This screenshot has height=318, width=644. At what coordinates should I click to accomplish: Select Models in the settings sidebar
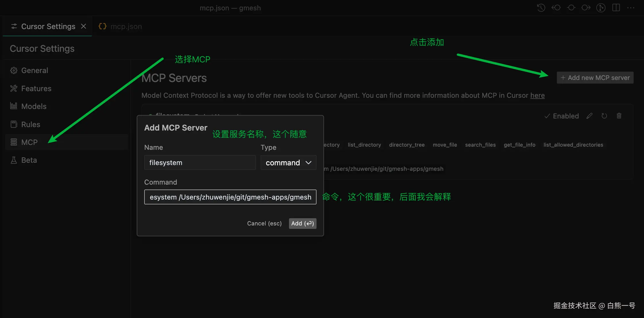[x=34, y=106]
